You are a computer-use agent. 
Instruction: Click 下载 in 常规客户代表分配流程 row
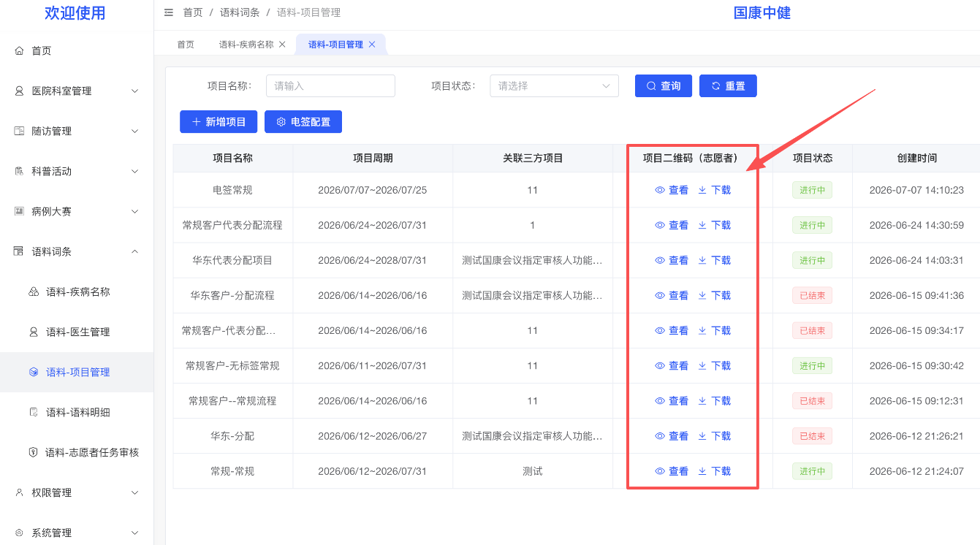tap(721, 225)
